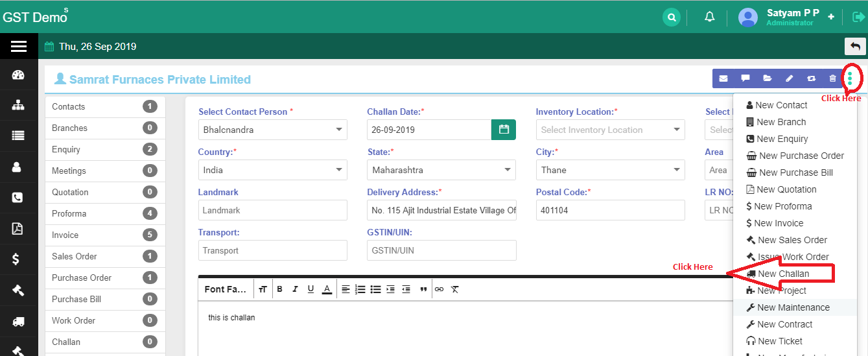
Task: Open the notifications bell
Action: coord(710,17)
